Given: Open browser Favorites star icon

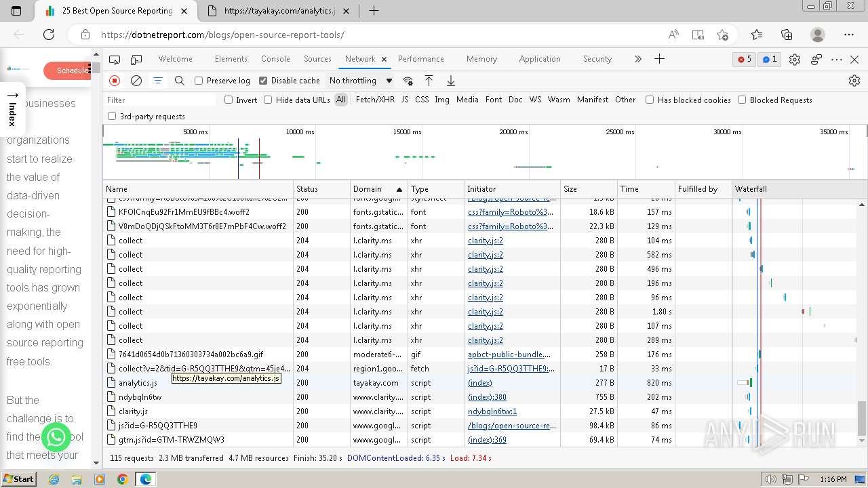Looking at the screenshot, I should [757, 35].
